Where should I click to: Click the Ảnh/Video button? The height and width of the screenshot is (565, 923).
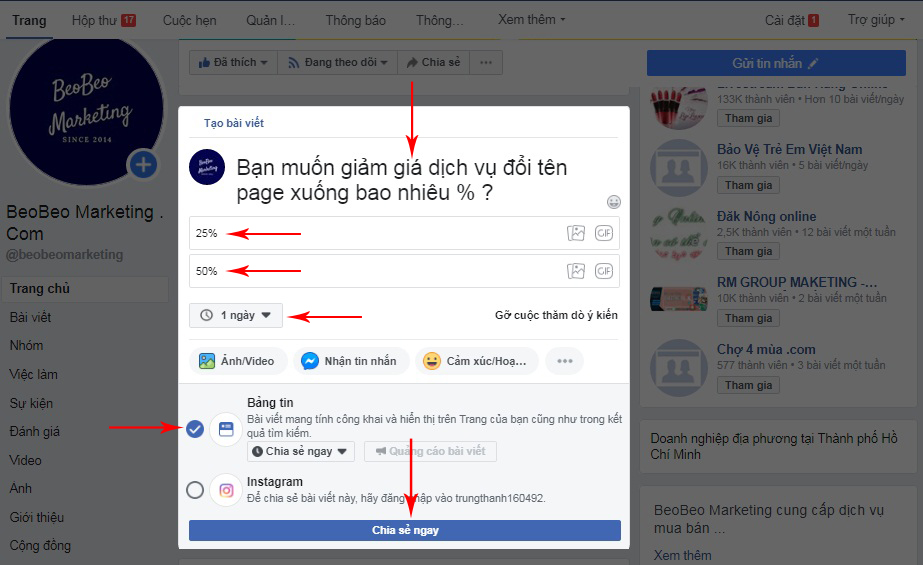click(x=238, y=361)
